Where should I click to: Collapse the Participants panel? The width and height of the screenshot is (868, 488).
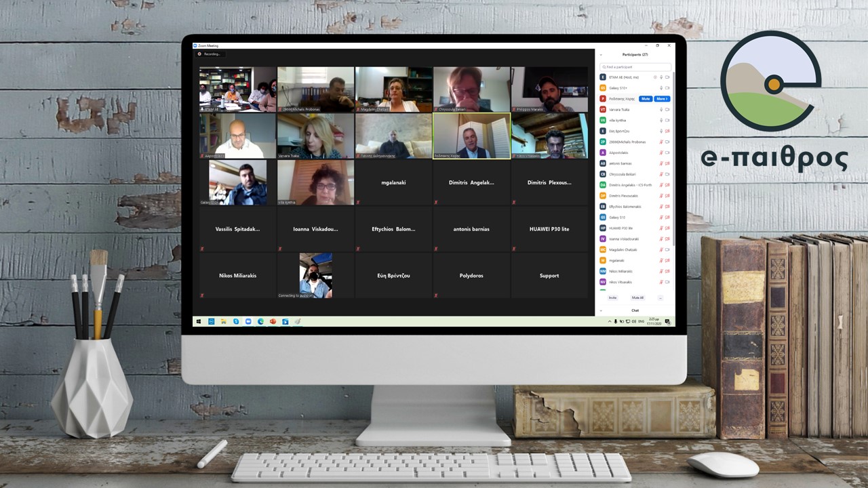(601, 55)
